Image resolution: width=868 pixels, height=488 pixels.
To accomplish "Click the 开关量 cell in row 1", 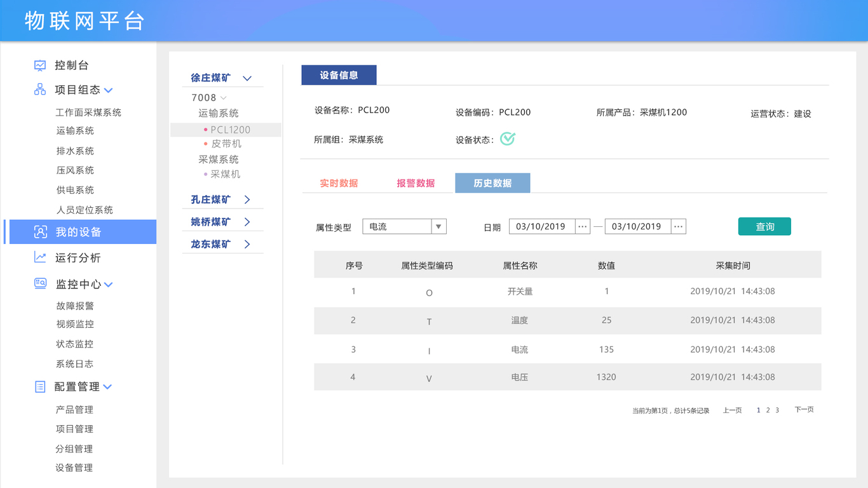I will pos(520,291).
